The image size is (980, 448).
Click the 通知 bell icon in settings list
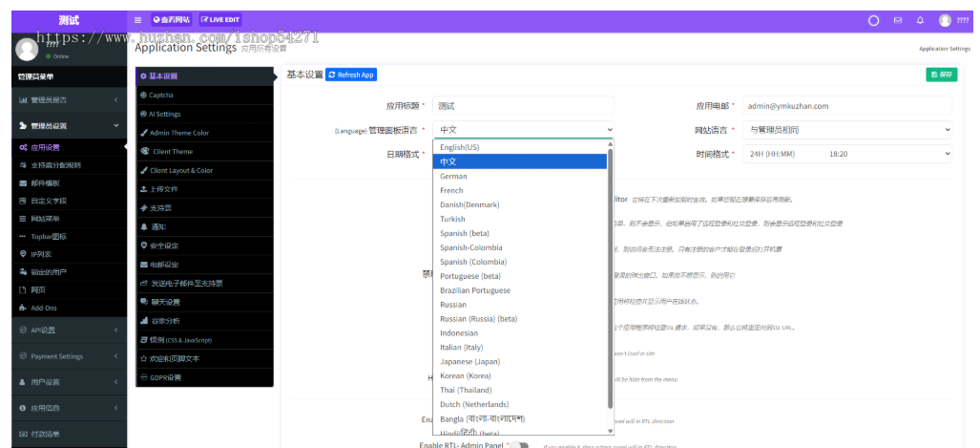(144, 226)
